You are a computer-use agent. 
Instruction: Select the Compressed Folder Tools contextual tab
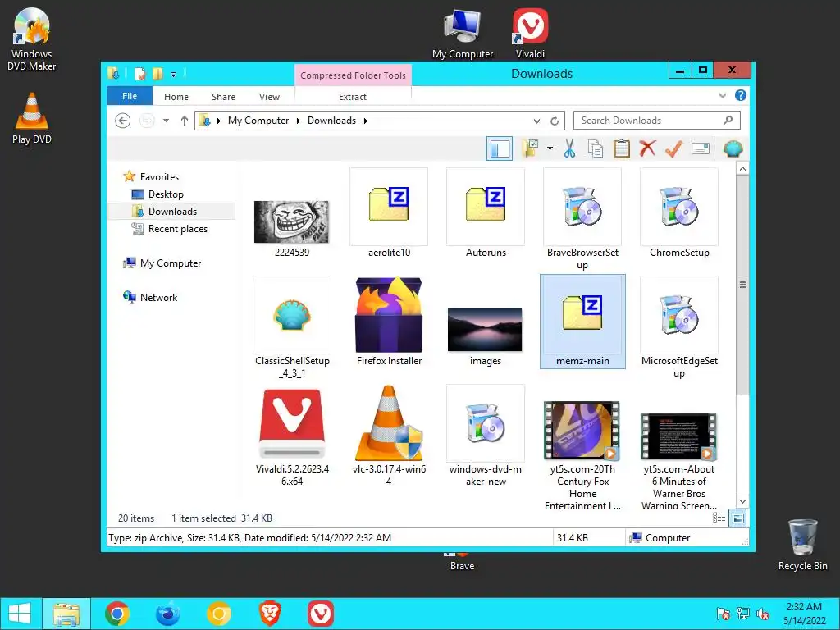point(353,75)
